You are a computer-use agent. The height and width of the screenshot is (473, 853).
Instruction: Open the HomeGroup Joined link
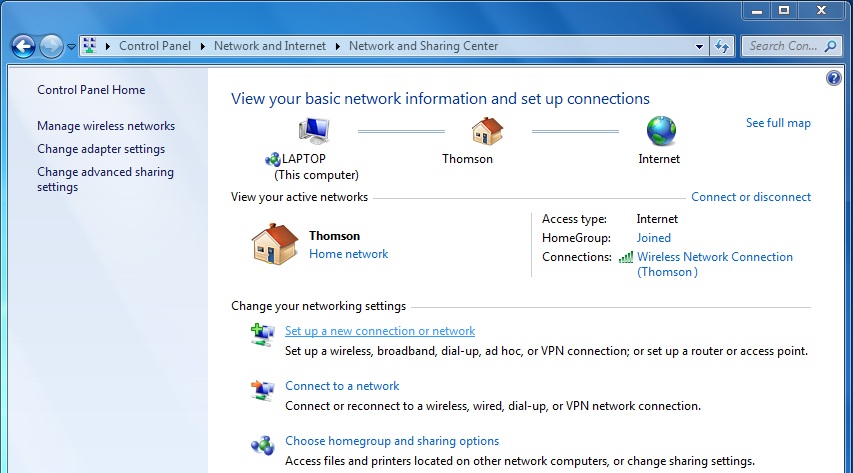[x=653, y=238]
